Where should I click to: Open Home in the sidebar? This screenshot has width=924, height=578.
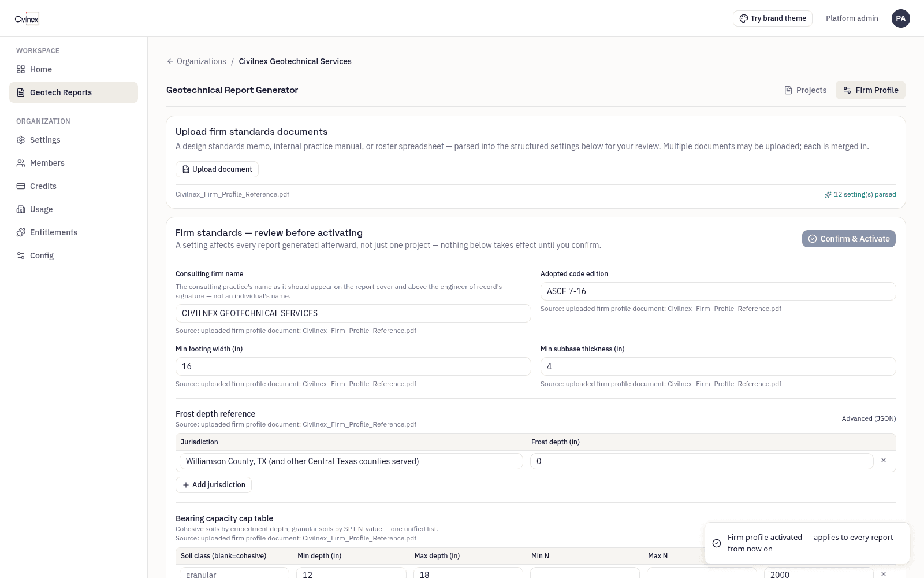click(73, 69)
